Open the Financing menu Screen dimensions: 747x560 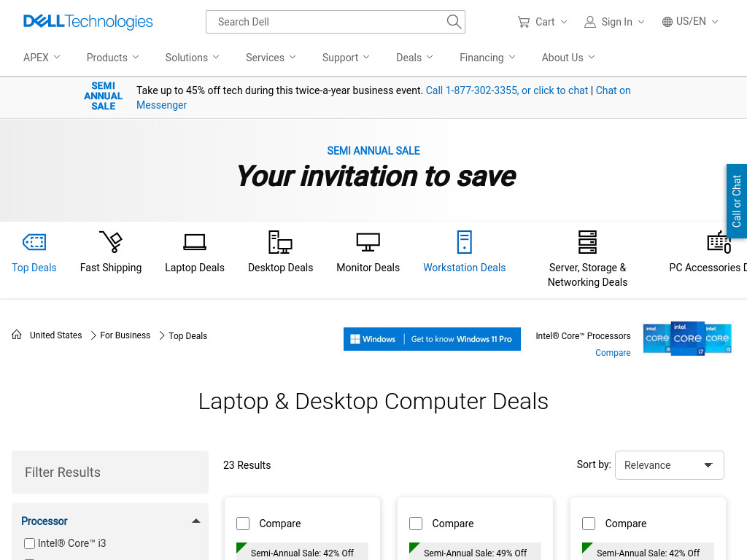487,58
